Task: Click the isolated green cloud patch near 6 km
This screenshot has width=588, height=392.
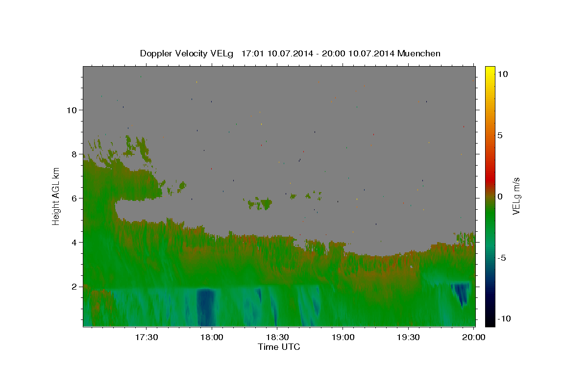Action: (260, 203)
